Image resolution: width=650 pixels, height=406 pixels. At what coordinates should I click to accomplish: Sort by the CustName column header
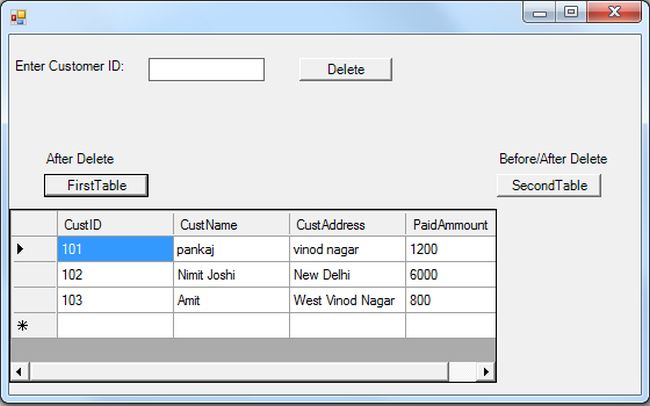[x=231, y=224]
